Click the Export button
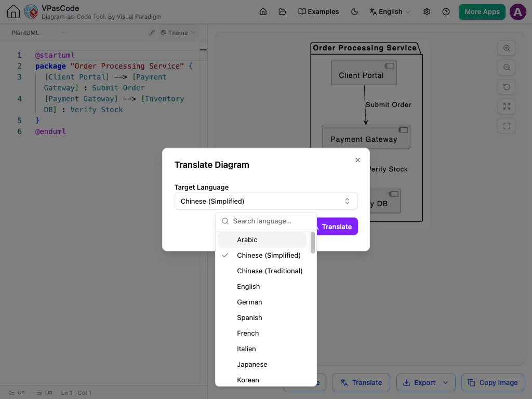This screenshot has width=532, height=399. (x=420, y=383)
